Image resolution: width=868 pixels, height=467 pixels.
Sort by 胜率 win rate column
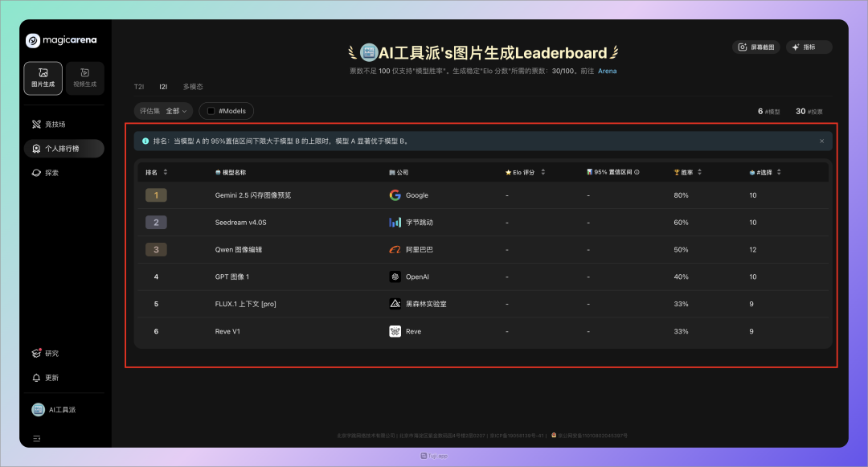pos(700,172)
